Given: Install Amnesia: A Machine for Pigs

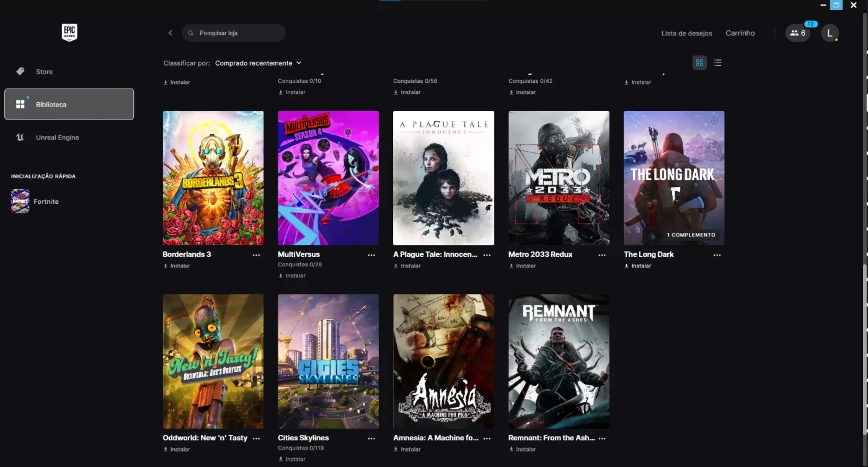Looking at the screenshot, I should click(407, 449).
